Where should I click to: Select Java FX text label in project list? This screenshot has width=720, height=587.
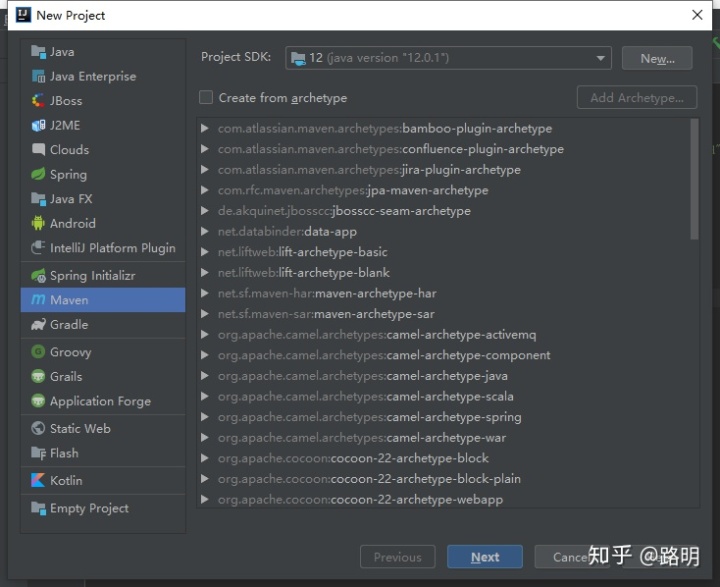71,199
